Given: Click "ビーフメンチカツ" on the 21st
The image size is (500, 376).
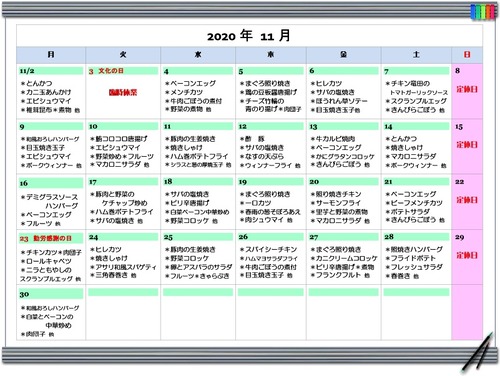Looking at the screenshot, I should pyautogui.click(x=417, y=203).
